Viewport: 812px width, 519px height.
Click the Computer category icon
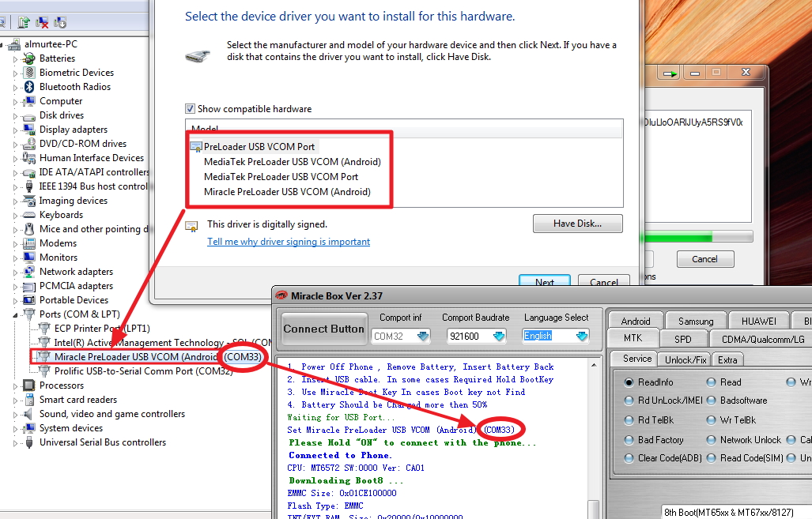(29, 101)
